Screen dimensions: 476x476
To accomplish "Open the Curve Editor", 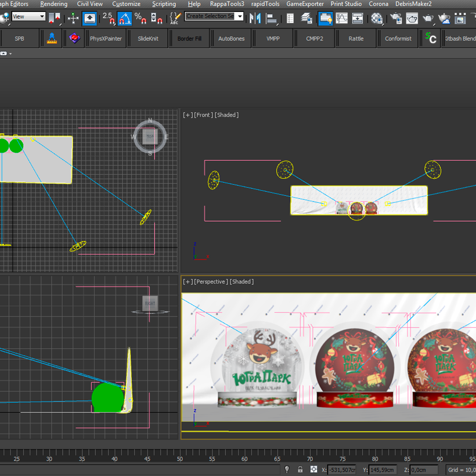I will [341, 18].
